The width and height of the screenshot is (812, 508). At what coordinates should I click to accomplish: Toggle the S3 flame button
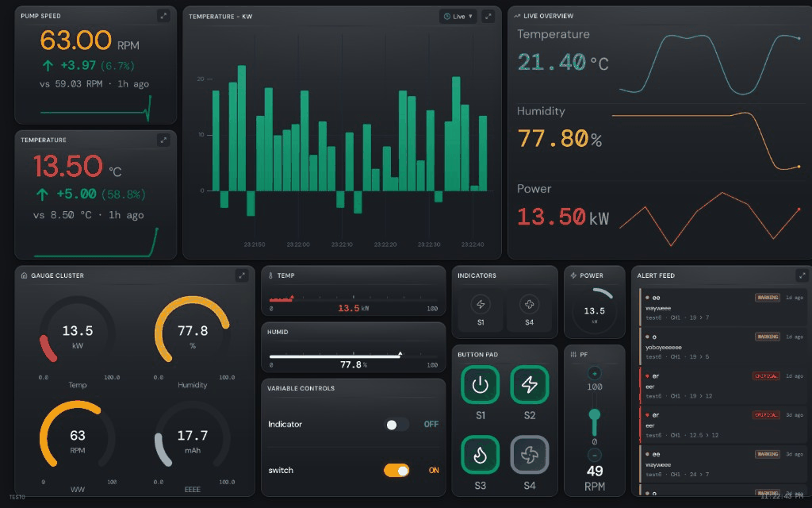480,455
